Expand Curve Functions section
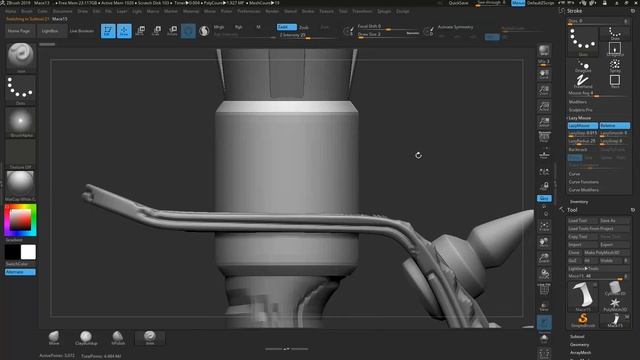640x360 pixels. coord(584,182)
